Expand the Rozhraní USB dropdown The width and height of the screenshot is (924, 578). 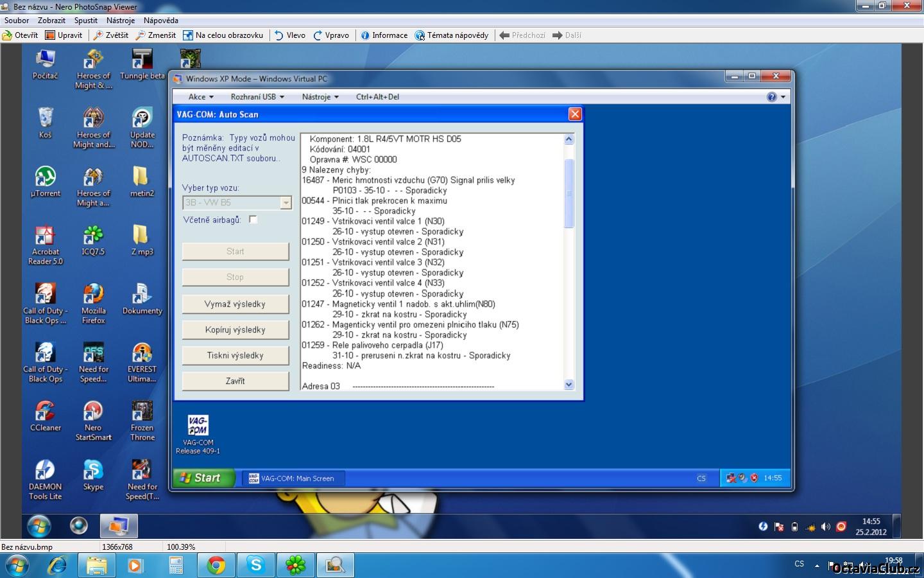(x=257, y=97)
